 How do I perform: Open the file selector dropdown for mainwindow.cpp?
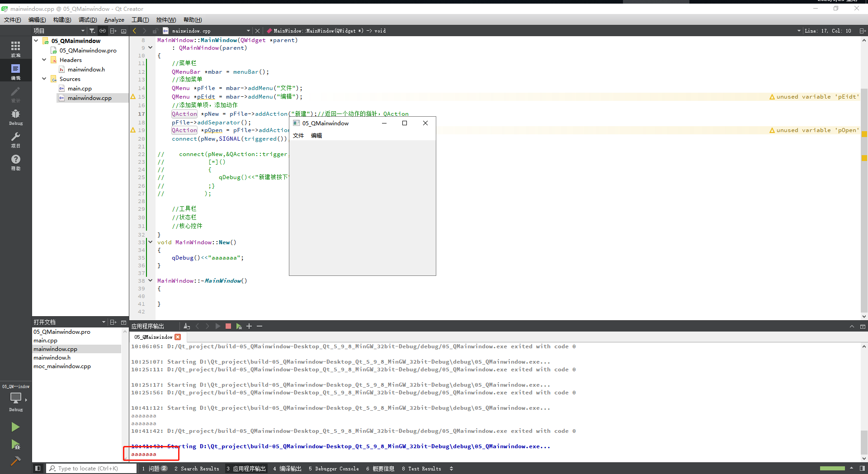[248, 31]
